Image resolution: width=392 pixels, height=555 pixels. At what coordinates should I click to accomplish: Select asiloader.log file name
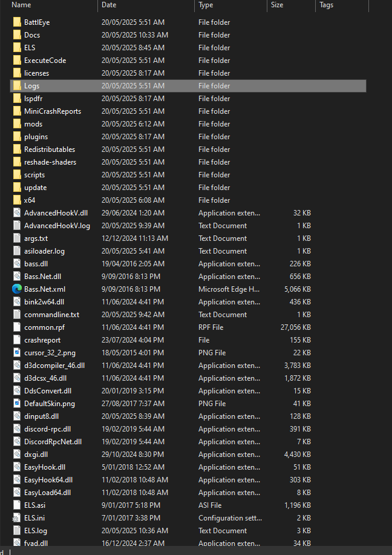coord(44,251)
